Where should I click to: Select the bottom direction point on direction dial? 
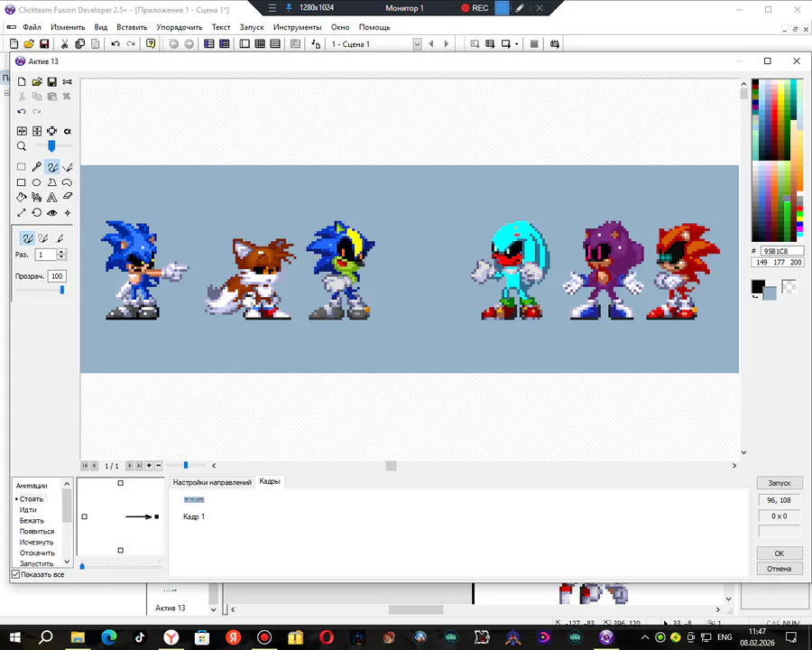(121, 551)
